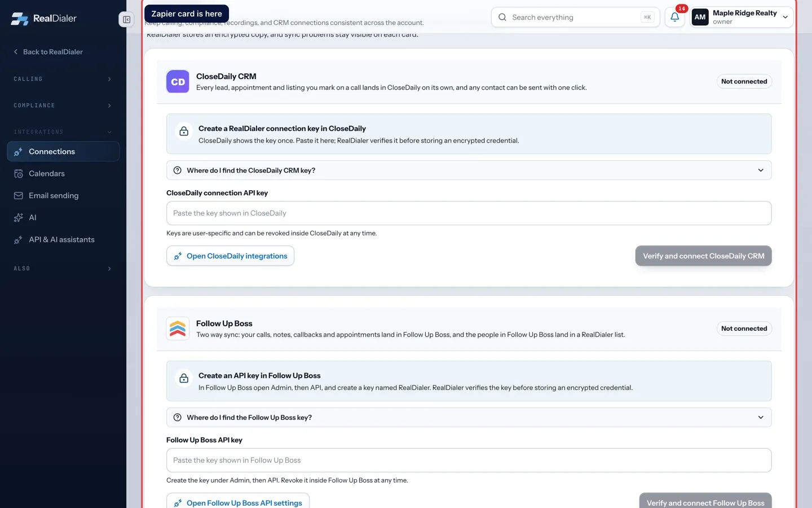Viewport: 812px width, 508px height.
Task: Open Email sending settings
Action: click(x=63, y=195)
